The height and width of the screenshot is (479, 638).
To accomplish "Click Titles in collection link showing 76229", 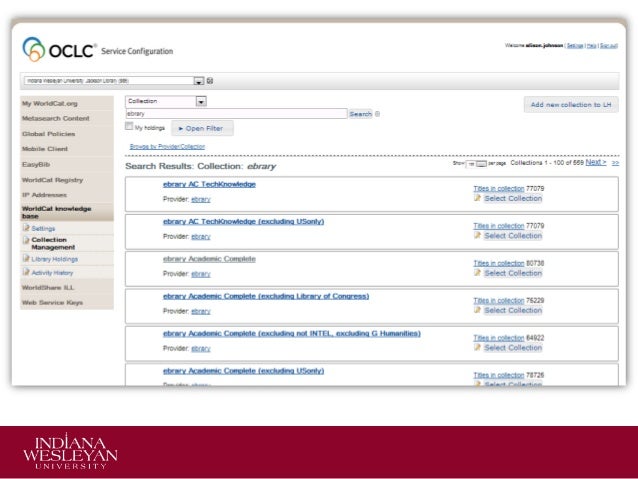I will (499, 301).
